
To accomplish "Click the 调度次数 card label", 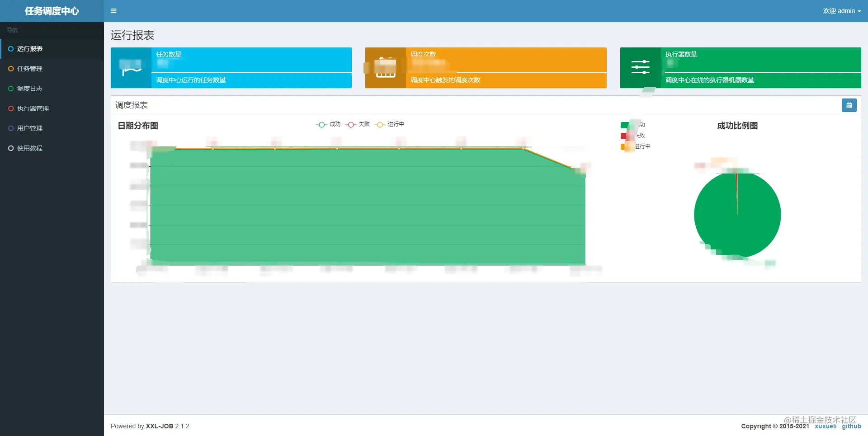I will pyautogui.click(x=423, y=54).
